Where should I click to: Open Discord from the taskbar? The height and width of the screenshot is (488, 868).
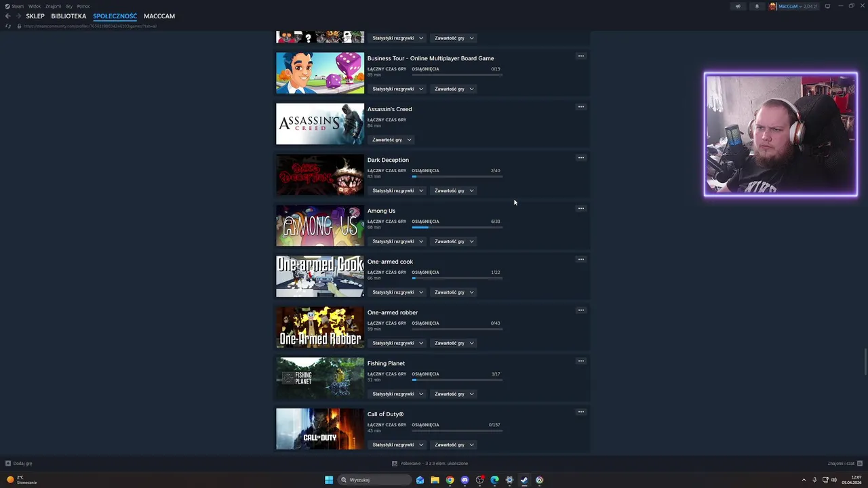(x=465, y=480)
